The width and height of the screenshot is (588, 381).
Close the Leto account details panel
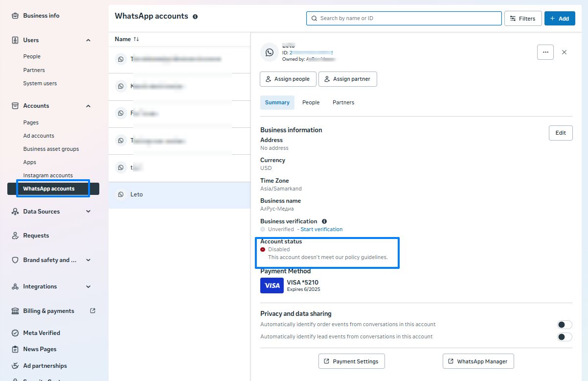point(564,52)
